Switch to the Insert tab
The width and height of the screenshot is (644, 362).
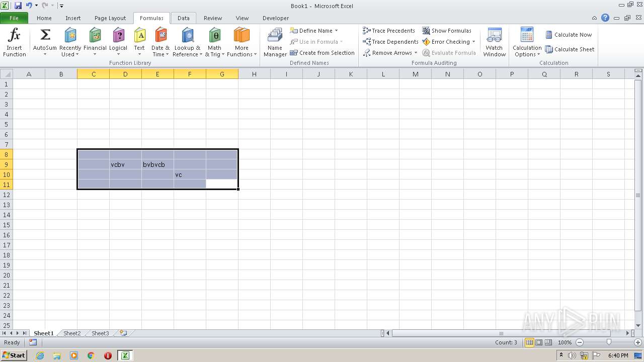(73, 18)
